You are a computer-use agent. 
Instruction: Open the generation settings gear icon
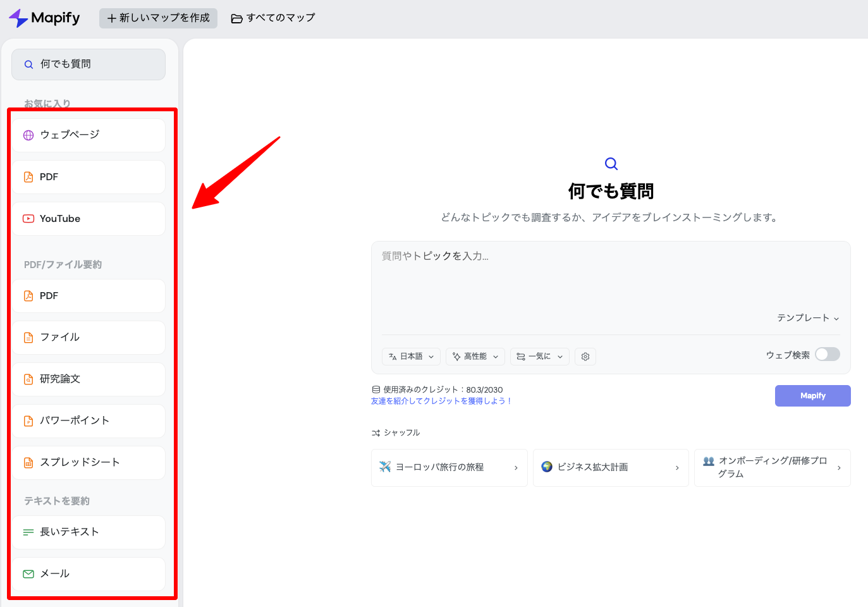pos(585,356)
